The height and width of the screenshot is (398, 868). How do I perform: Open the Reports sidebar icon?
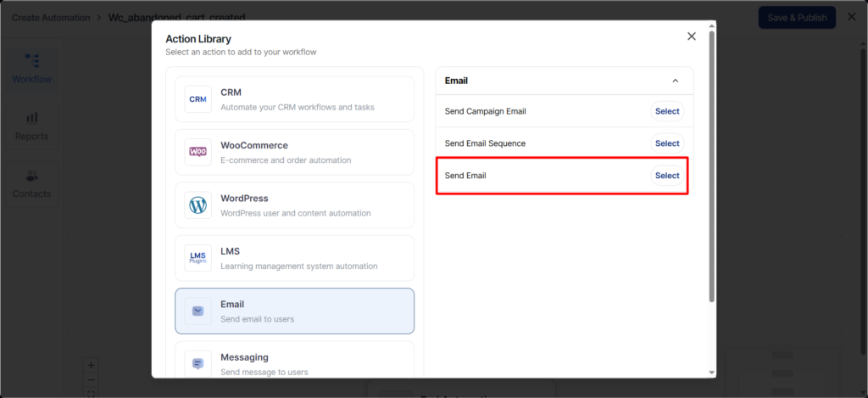(x=32, y=118)
